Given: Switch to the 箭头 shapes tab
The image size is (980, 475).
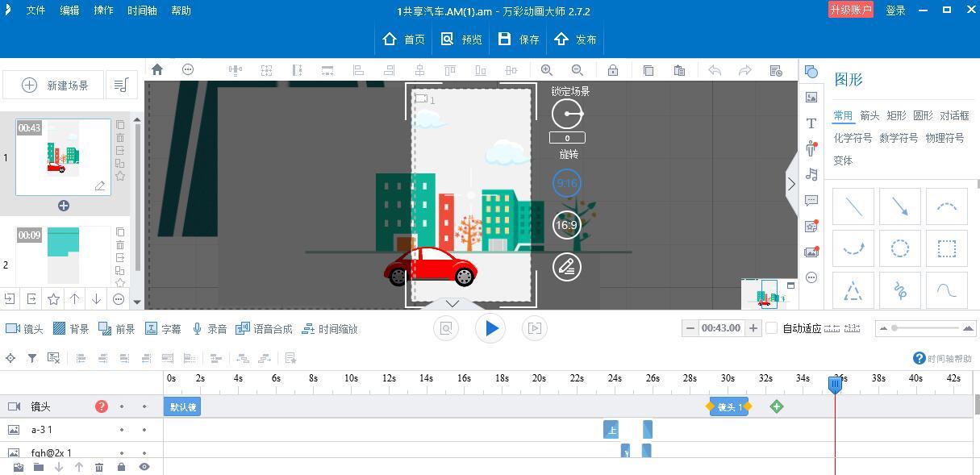Looking at the screenshot, I should point(869,115).
